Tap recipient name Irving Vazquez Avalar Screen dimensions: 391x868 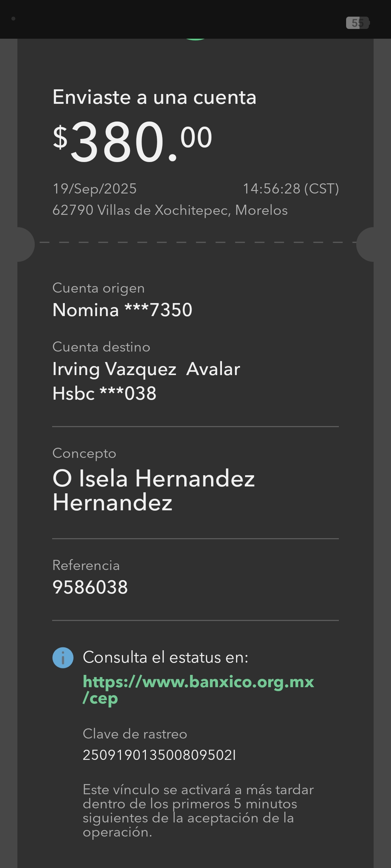(x=146, y=369)
